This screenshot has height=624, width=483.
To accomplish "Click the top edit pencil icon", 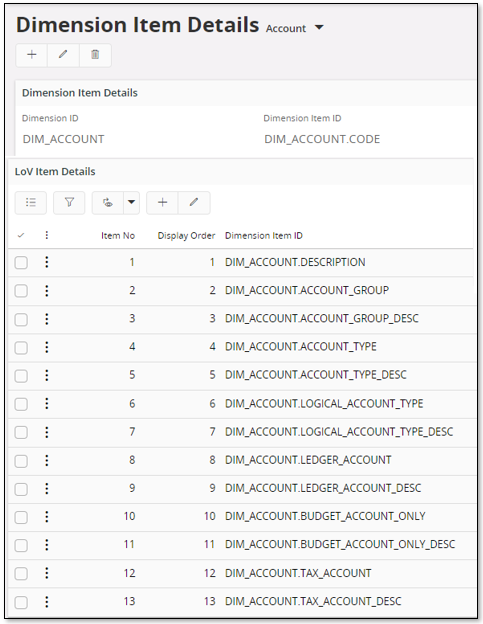I will [63, 55].
